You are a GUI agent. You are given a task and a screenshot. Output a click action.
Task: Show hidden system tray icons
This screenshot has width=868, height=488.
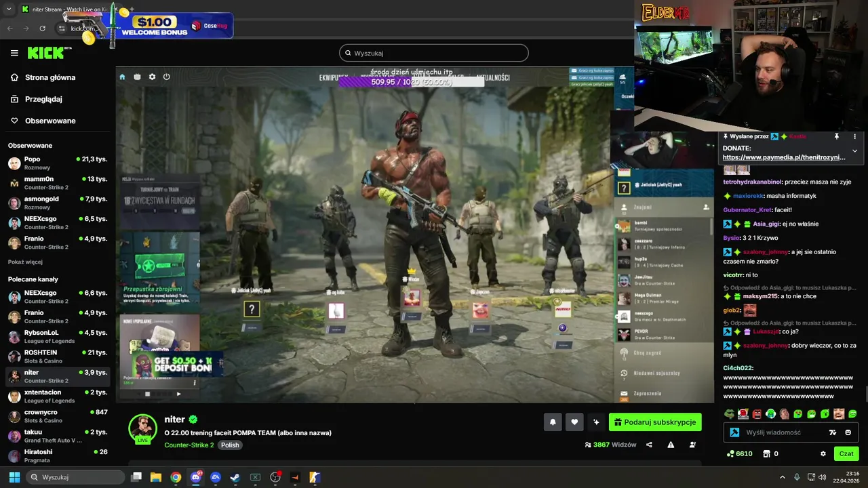(782, 477)
